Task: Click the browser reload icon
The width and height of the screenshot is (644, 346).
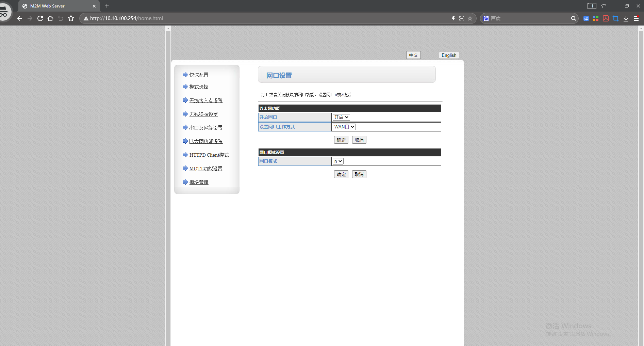Action: (40, 18)
